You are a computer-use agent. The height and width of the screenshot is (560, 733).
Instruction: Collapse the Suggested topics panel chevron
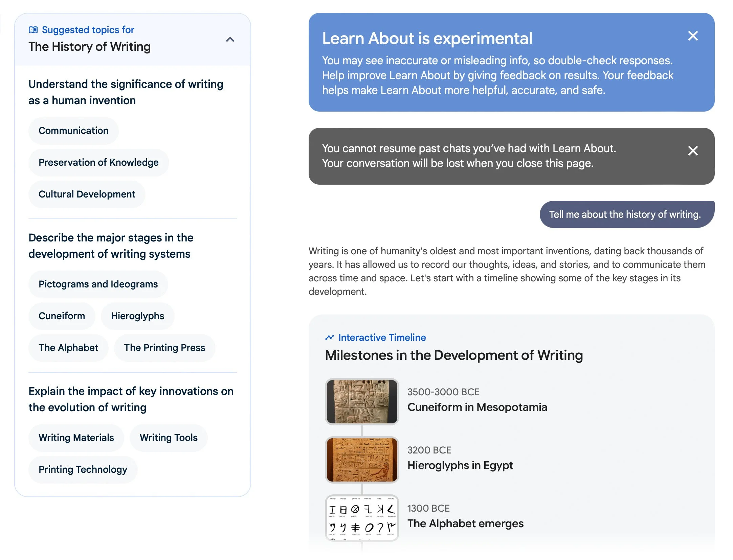coord(230,40)
